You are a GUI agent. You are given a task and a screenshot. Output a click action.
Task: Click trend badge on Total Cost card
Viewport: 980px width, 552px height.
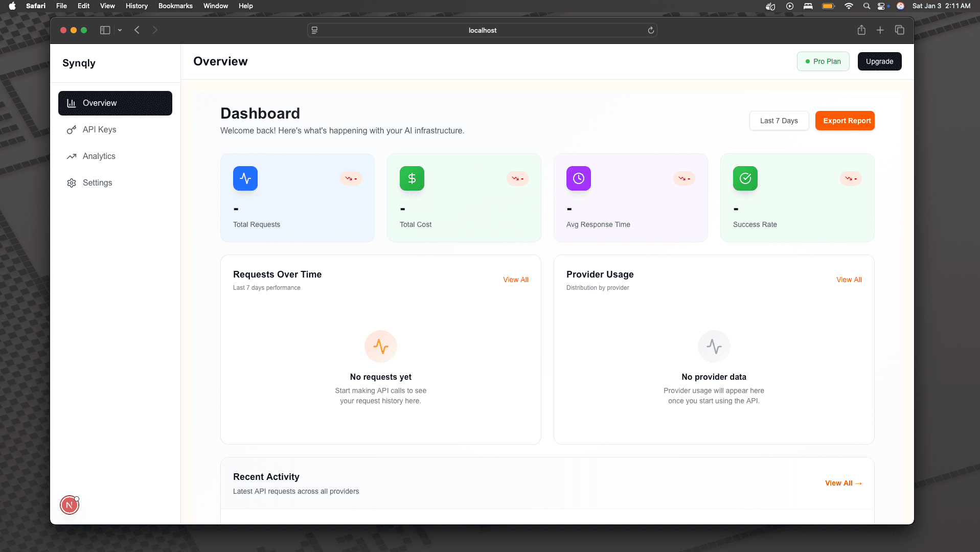[x=518, y=178]
